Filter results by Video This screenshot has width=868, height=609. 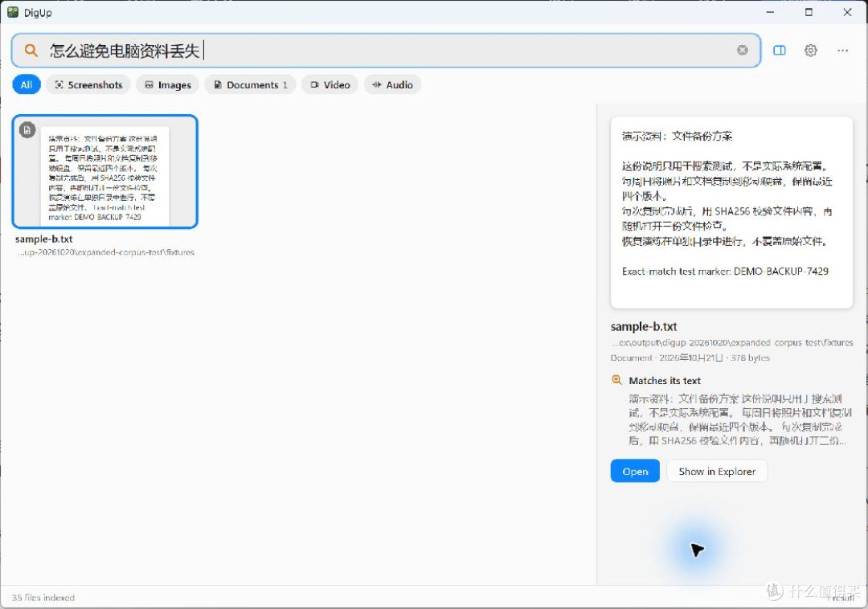click(330, 84)
